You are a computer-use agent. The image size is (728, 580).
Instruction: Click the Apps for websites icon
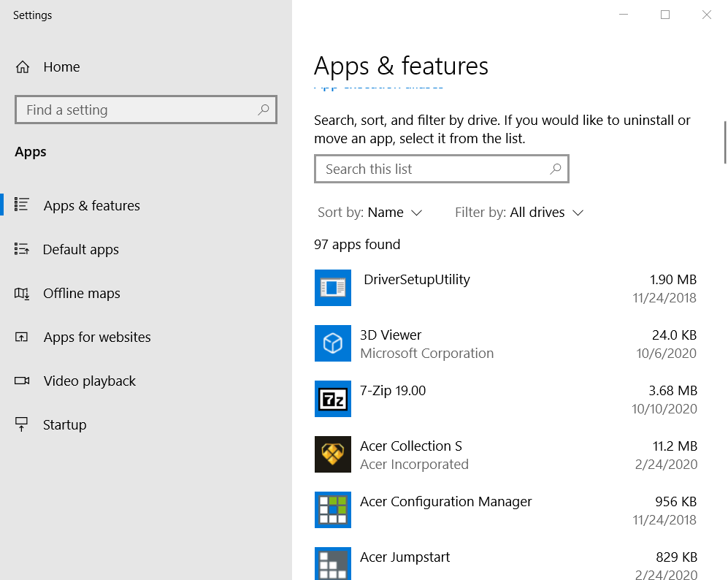click(x=21, y=337)
